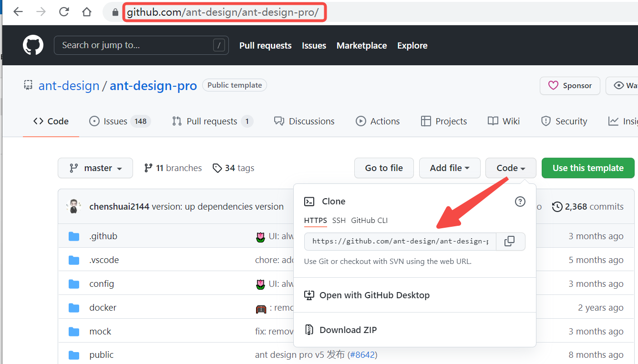The width and height of the screenshot is (638, 364).
Task: Click the .github folder icon
Action: pyautogui.click(x=74, y=236)
